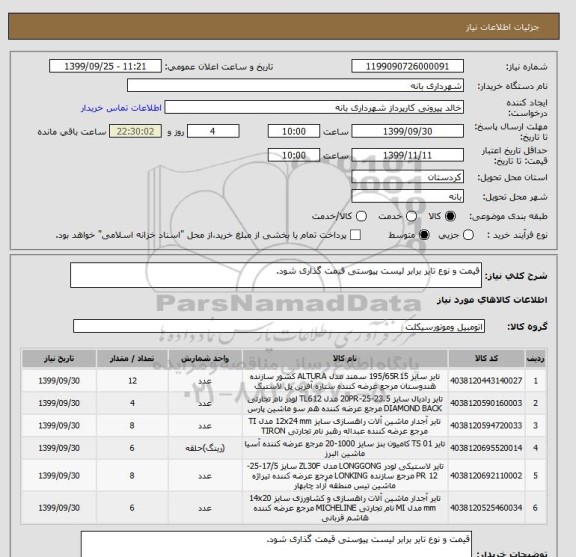Click the need number field 1199090726000091
The height and width of the screenshot is (557, 576).
(407, 67)
